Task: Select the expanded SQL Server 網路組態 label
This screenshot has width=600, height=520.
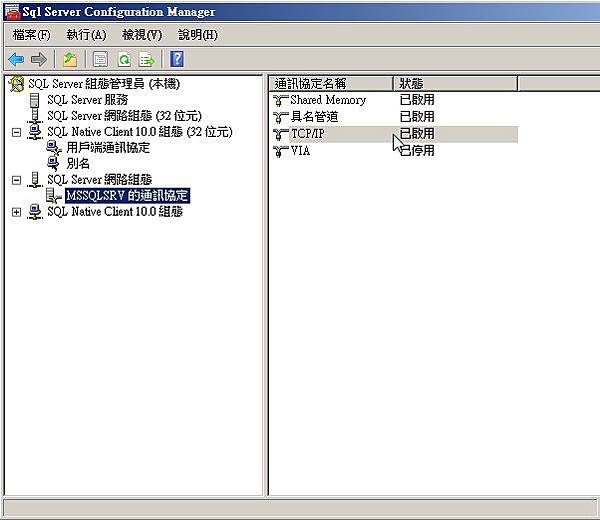Action: click(x=99, y=179)
